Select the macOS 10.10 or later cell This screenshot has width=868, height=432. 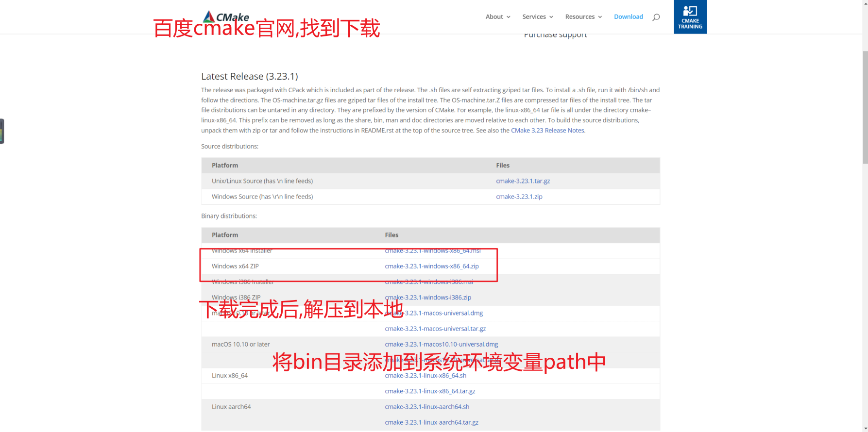240,344
